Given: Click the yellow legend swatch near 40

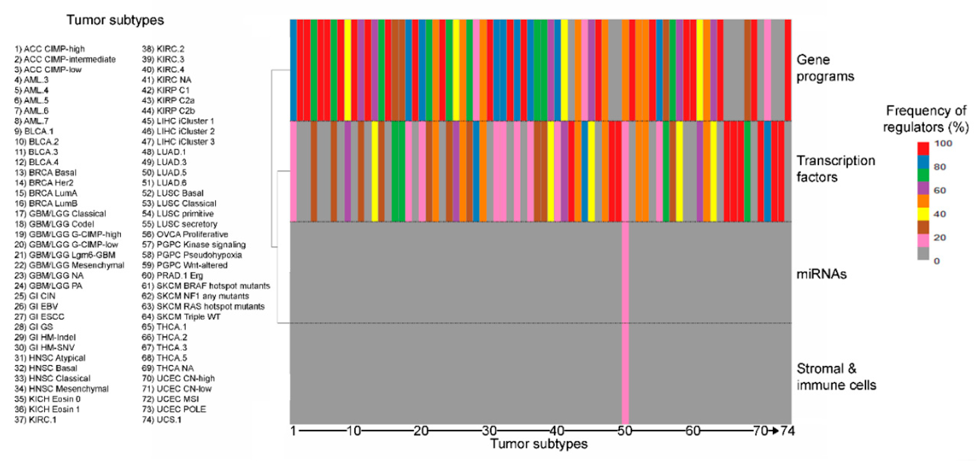Looking at the screenshot, I should [x=923, y=214].
